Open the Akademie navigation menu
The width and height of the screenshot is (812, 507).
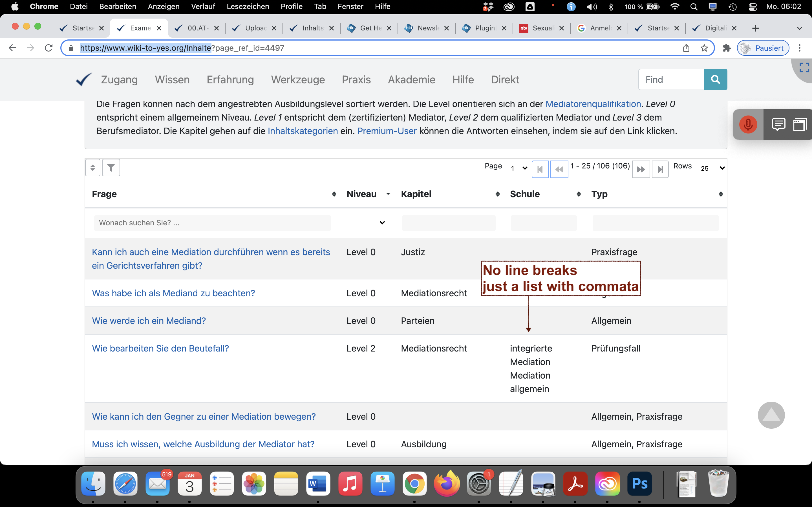click(x=411, y=79)
